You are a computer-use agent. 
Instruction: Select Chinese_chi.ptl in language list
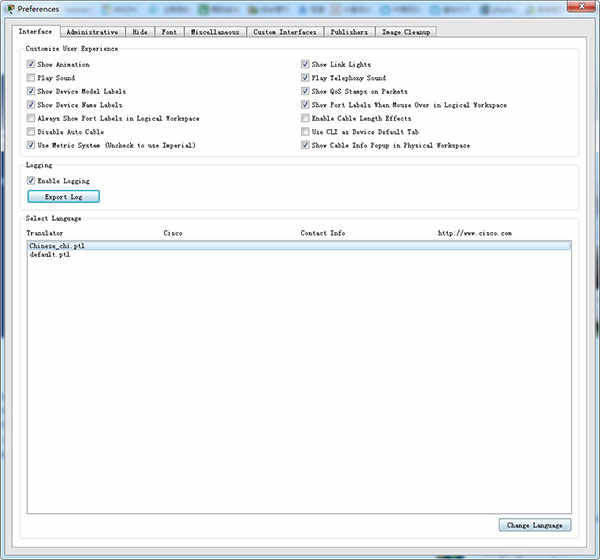[x=299, y=246]
